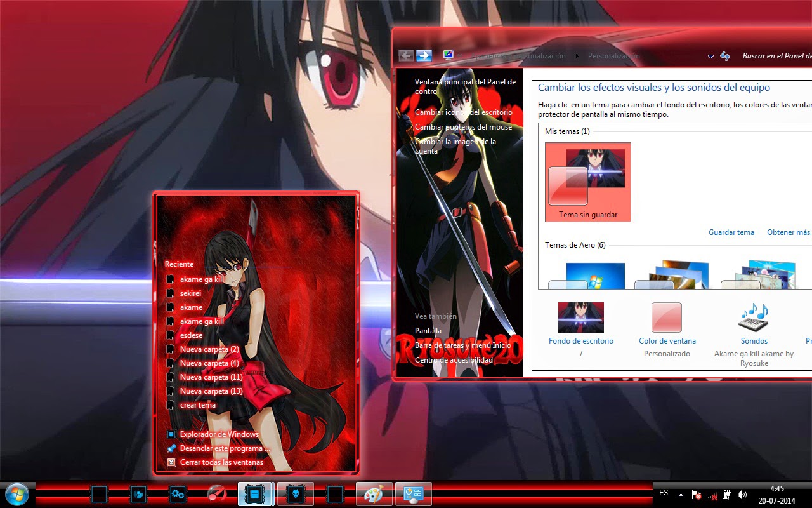Image resolution: width=812 pixels, height=508 pixels.
Task: Choose Explorador de Windows in jump list
Action: (x=219, y=434)
